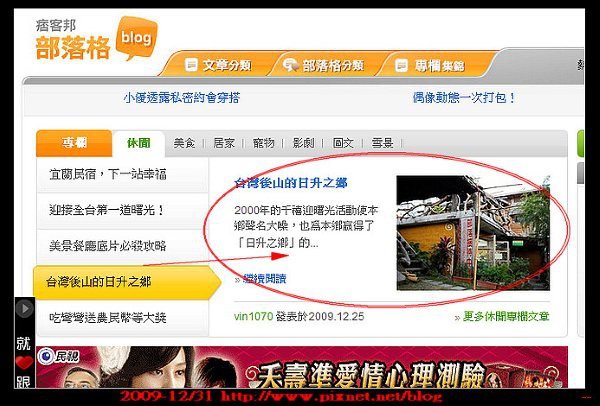Image resolution: width=600 pixels, height=406 pixels.
Task: Click the play arrow button on left sidebar
Action: click(25, 308)
